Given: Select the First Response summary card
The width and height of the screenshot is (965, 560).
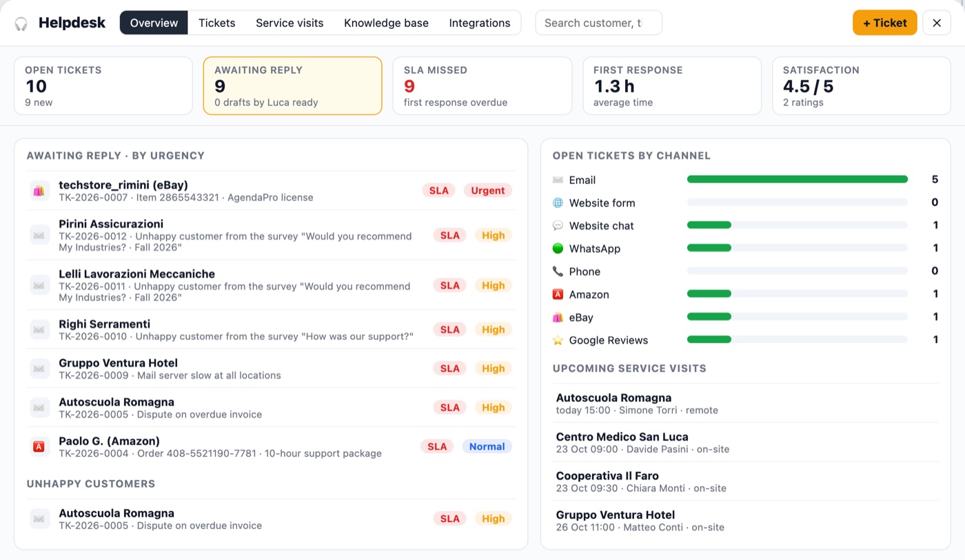Looking at the screenshot, I should click(672, 86).
